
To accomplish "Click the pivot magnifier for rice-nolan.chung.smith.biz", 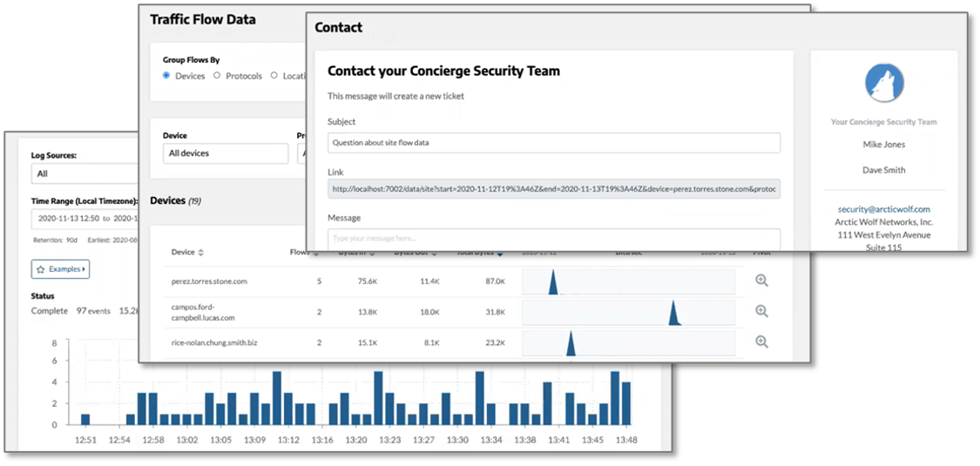I will [761, 342].
